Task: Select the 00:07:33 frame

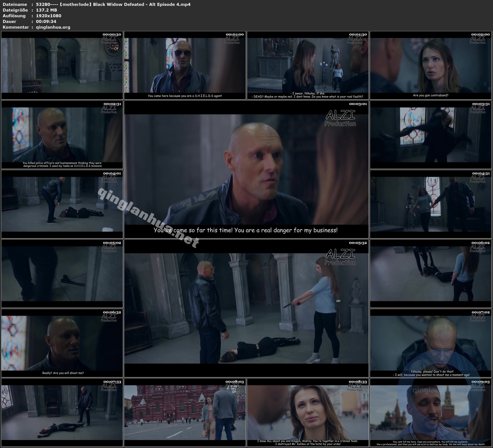Action: (x=62, y=412)
